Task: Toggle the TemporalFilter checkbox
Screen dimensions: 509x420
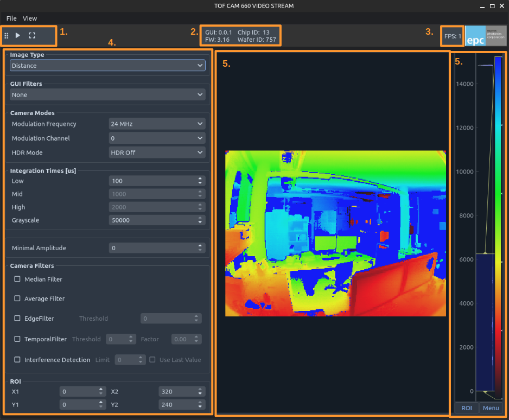Action: (17, 339)
